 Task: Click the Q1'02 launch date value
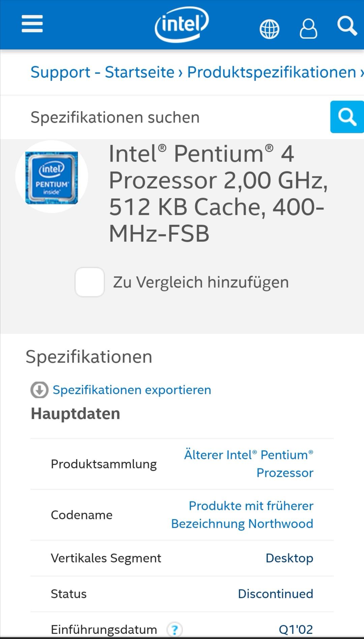pos(296,629)
